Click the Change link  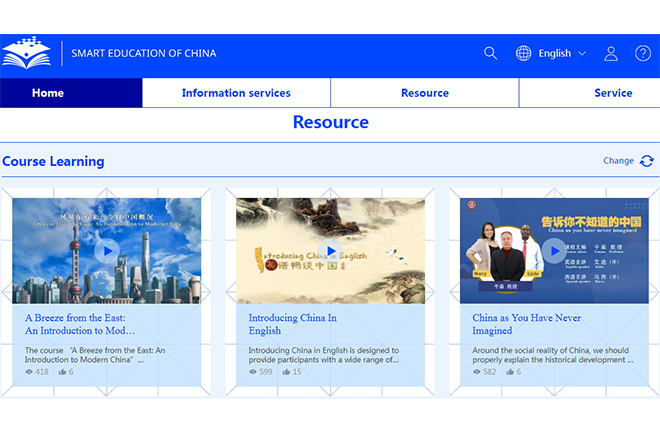click(618, 161)
